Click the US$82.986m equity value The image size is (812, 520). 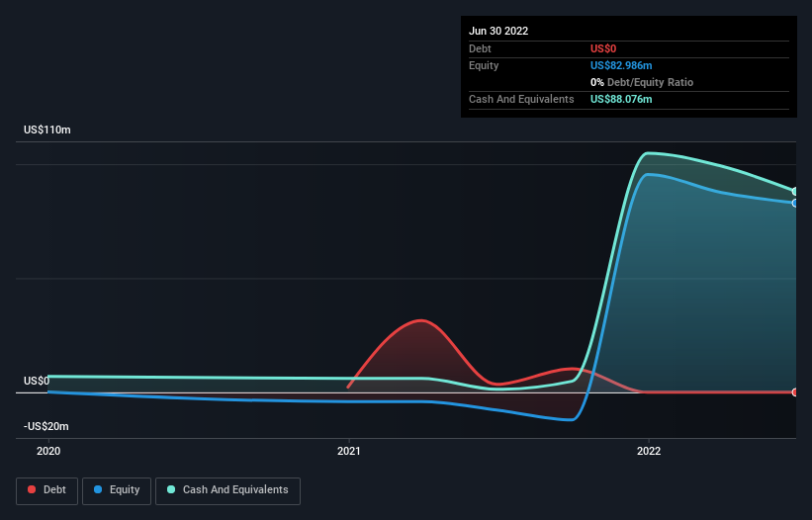pos(621,65)
